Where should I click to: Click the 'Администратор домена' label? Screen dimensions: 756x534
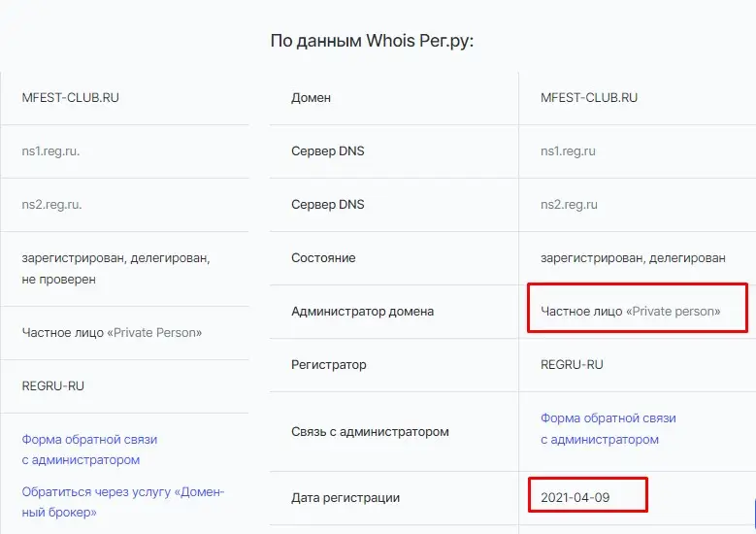click(362, 312)
